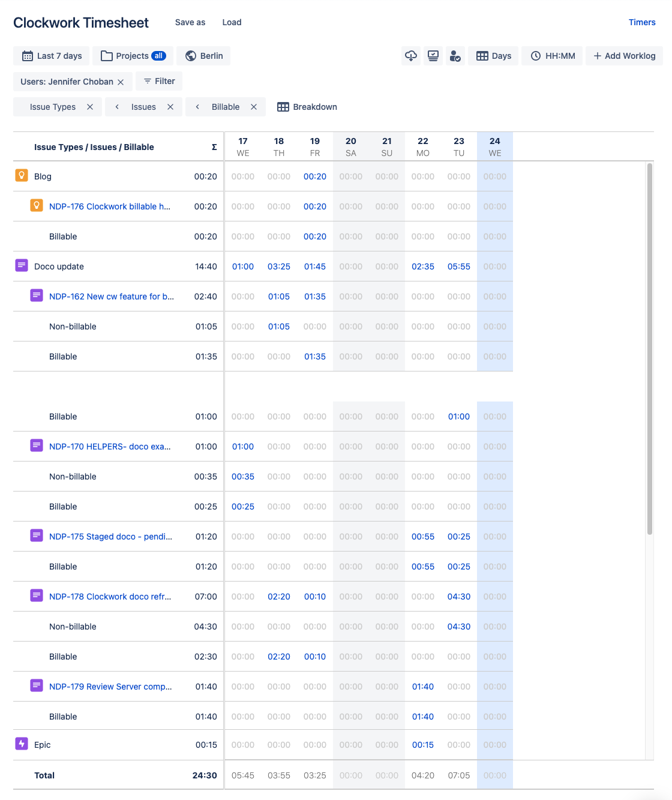Click the globe icon next to Berlin
The height and width of the screenshot is (800, 672).
(x=188, y=56)
